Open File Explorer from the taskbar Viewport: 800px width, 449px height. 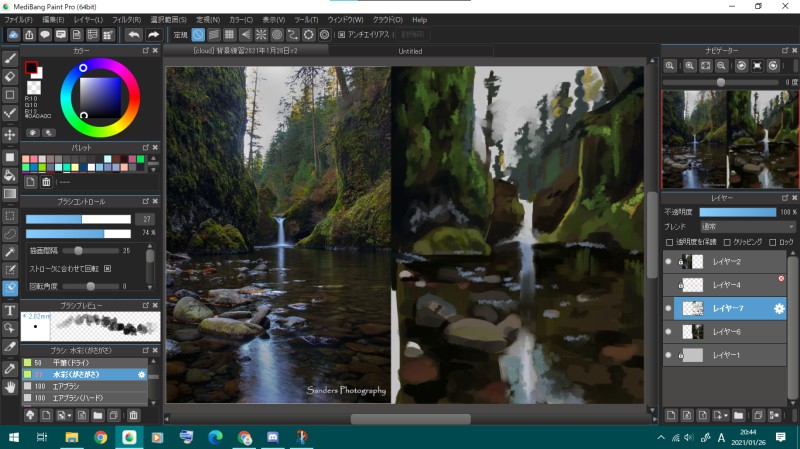[x=71, y=437]
